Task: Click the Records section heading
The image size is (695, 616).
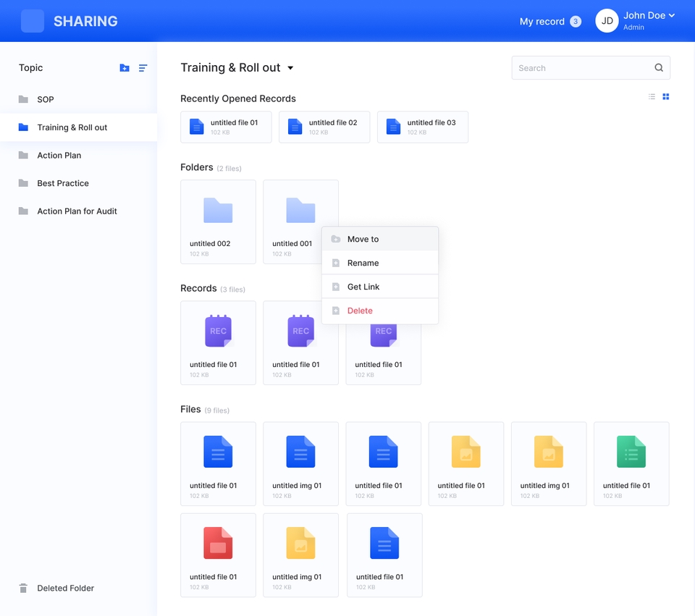Action: tap(198, 288)
